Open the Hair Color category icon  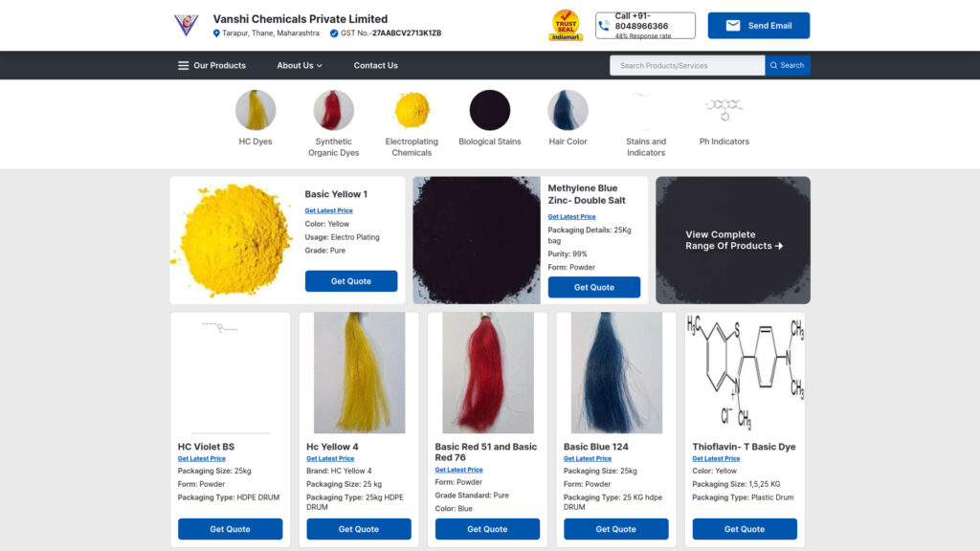click(x=568, y=110)
